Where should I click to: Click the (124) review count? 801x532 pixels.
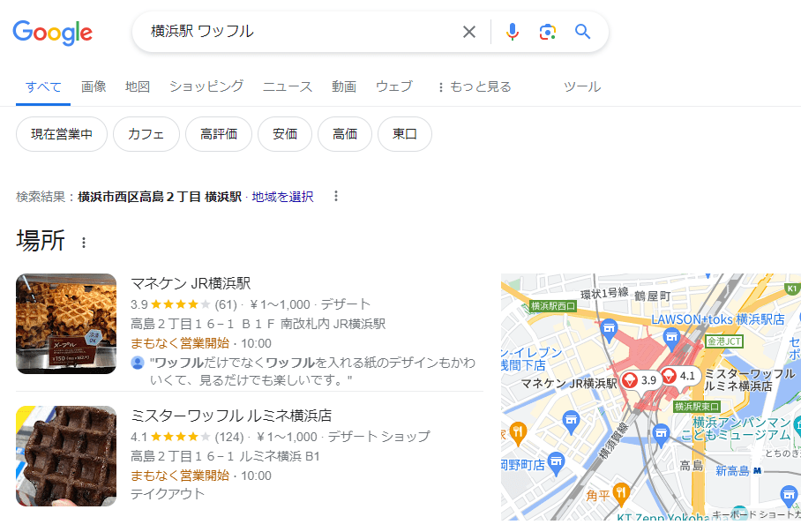point(229,437)
